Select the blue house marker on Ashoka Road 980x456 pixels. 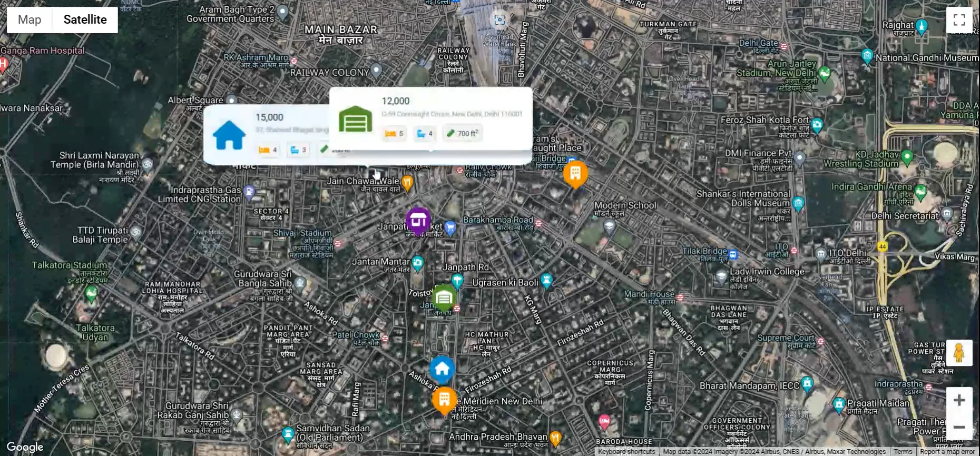tap(442, 370)
